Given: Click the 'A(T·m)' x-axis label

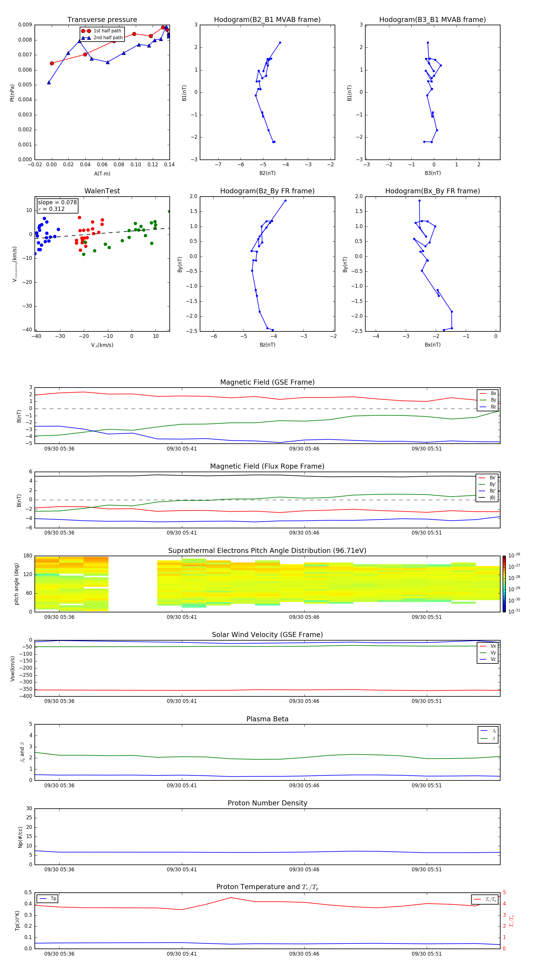Looking at the screenshot, I should click(x=102, y=174).
